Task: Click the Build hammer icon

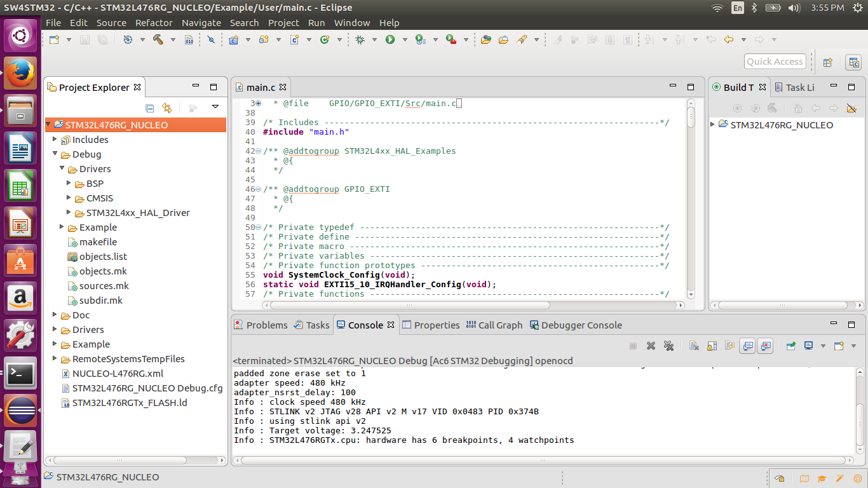Action: (158, 39)
